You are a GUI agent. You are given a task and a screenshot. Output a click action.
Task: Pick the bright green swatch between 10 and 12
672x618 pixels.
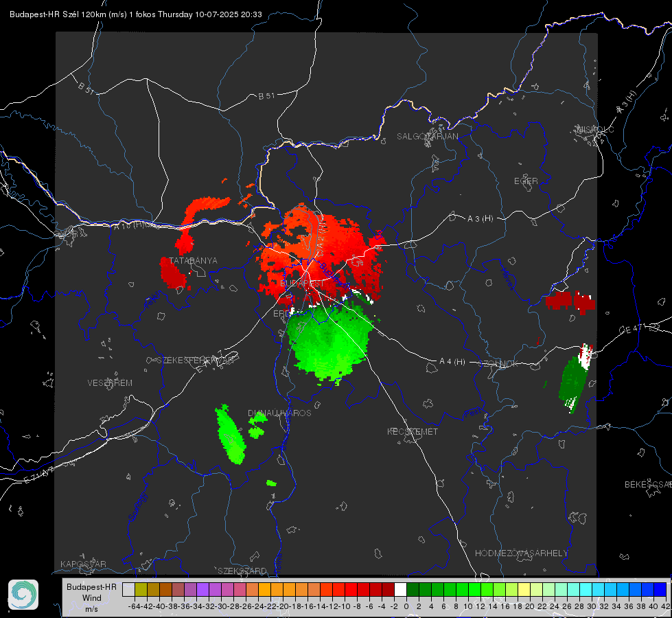click(475, 589)
